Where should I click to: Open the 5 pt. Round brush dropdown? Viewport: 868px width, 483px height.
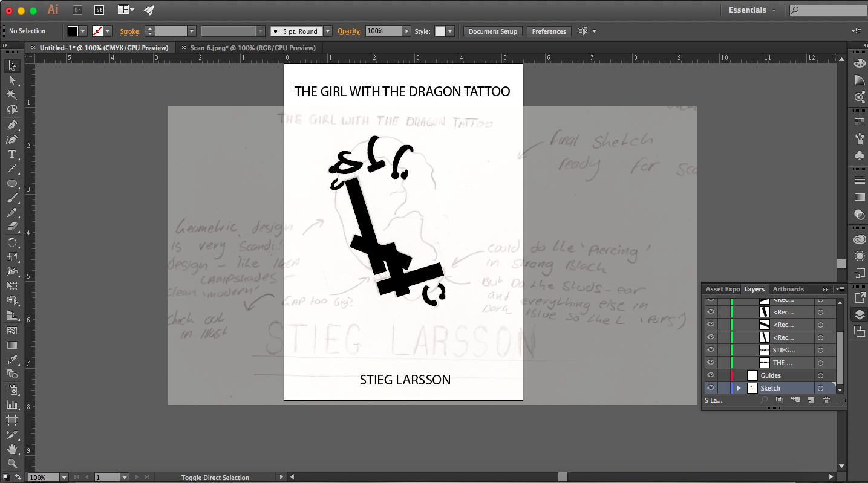coord(328,31)
